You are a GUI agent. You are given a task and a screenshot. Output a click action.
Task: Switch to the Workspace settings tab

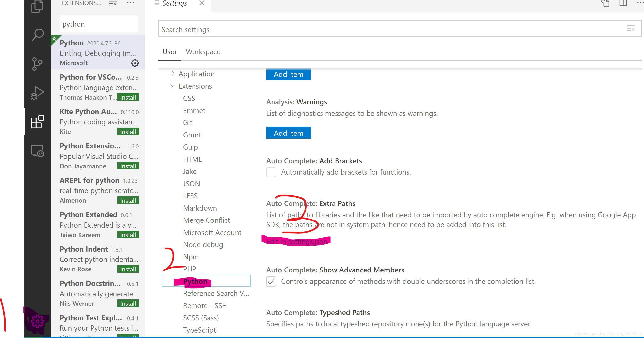tap(203, 52)
